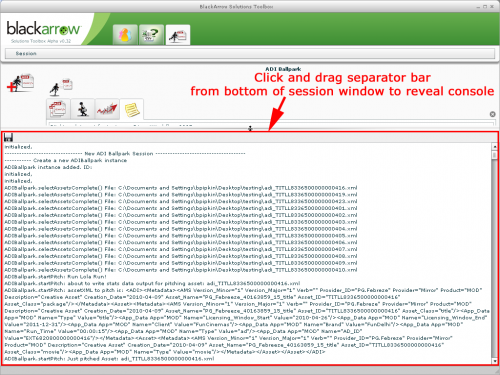Open the colorful users group tool

(125, 34)
